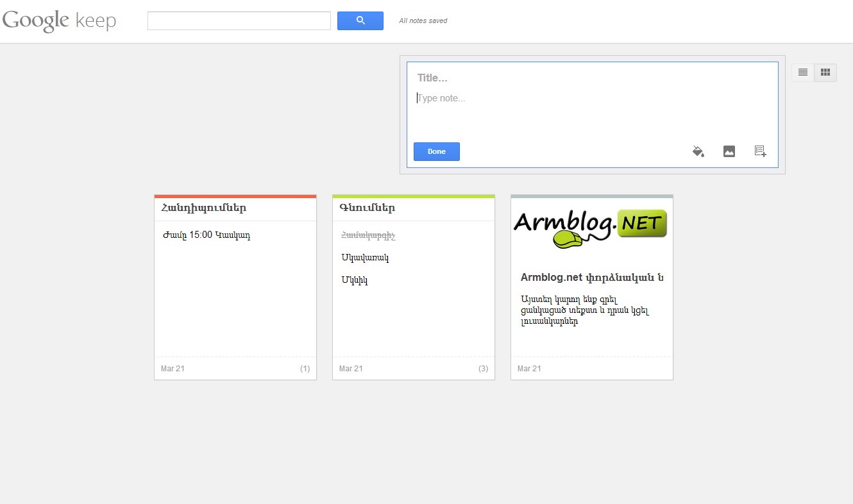This screenshot has width=853, height=504.
Task: Focus the search notes input box
Action: [239, 21]
